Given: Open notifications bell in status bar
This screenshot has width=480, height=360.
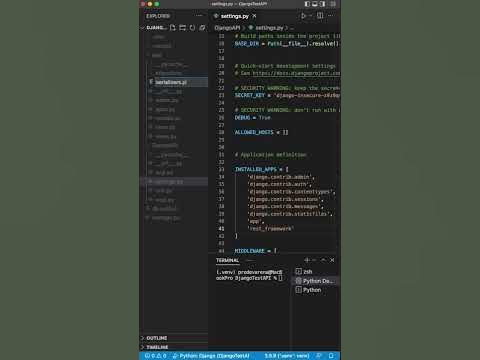Looking at the screenshot, I should 331,356.
